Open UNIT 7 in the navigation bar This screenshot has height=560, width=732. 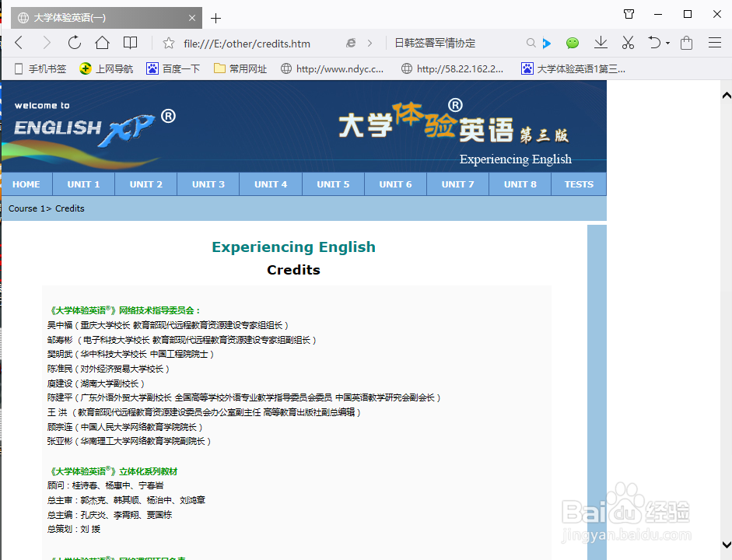[458, 184]
